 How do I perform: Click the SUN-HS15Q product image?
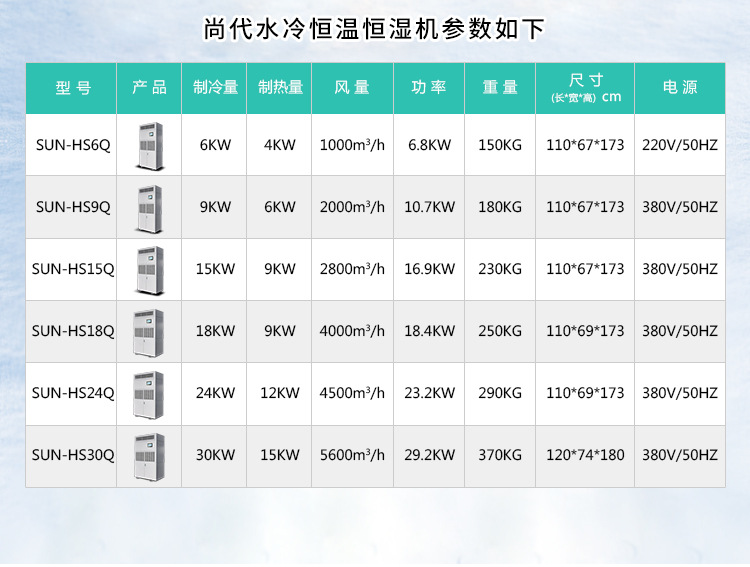click(x=150, y=270)
